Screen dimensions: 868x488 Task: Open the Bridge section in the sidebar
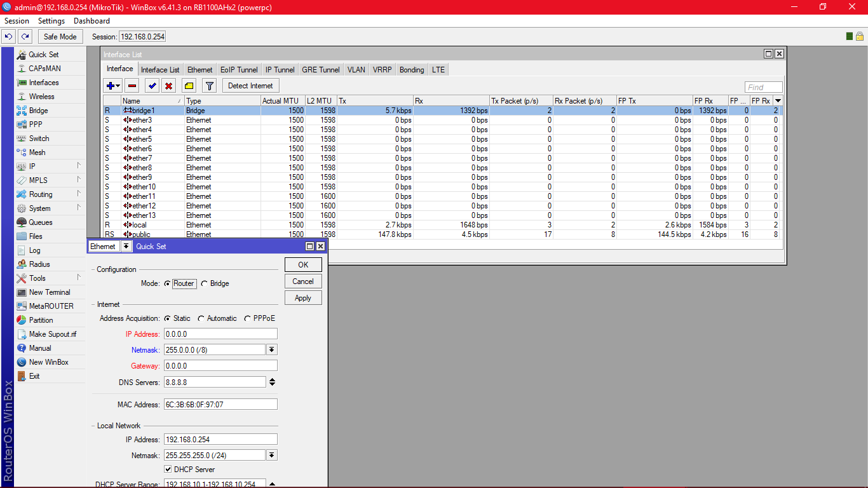pyautogui.click(x=39, y=110)
